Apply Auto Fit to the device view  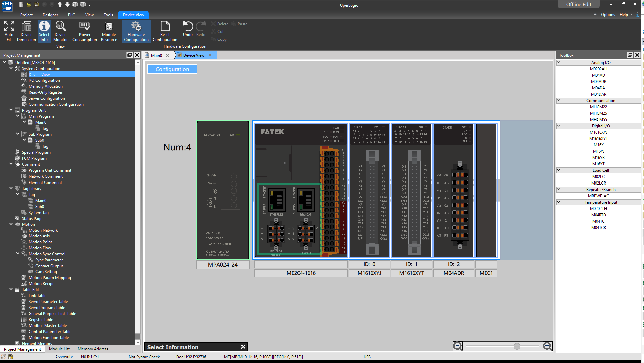coord(9,31)
